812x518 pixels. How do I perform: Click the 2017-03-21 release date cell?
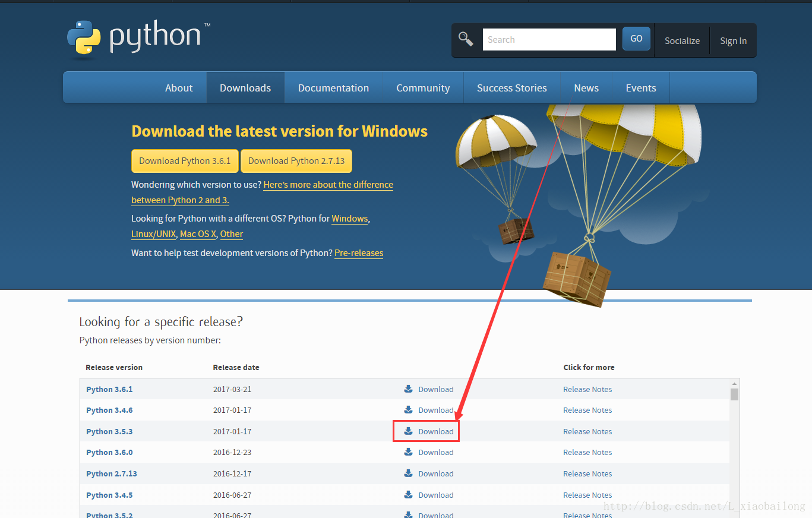(232, 389)
